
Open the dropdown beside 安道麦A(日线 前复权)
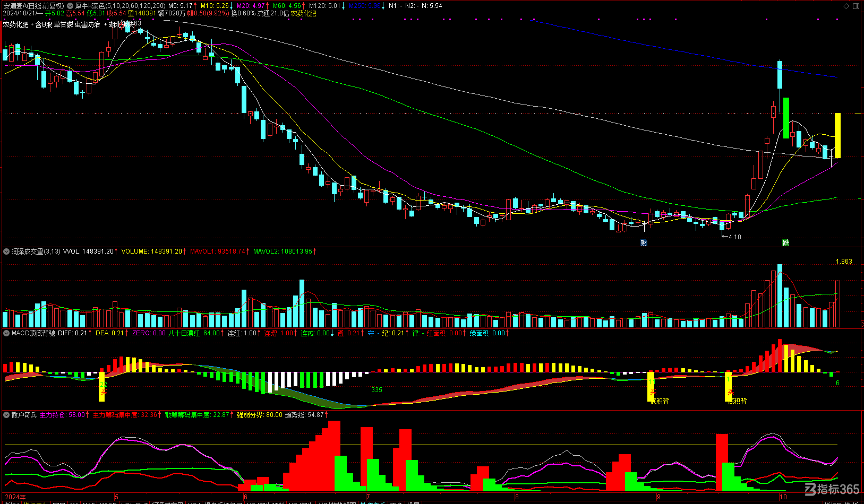point(70,6)
